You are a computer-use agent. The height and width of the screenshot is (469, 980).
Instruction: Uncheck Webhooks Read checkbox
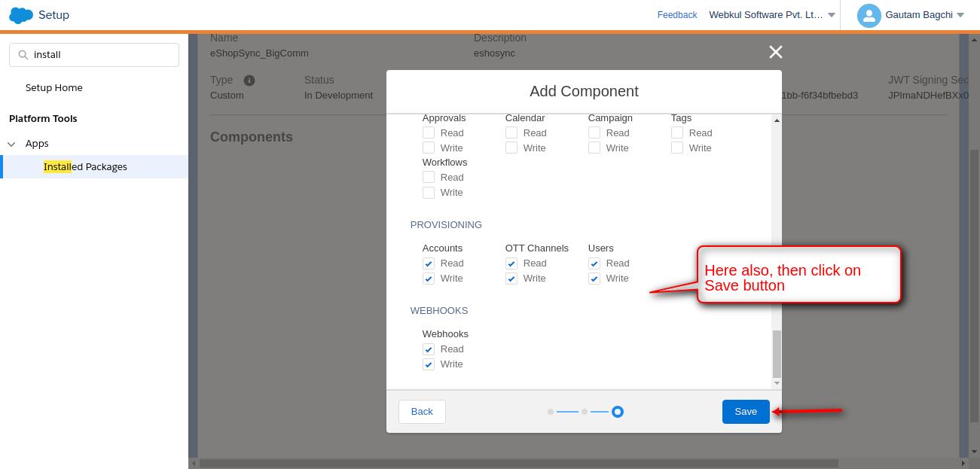tap(429, 349)
